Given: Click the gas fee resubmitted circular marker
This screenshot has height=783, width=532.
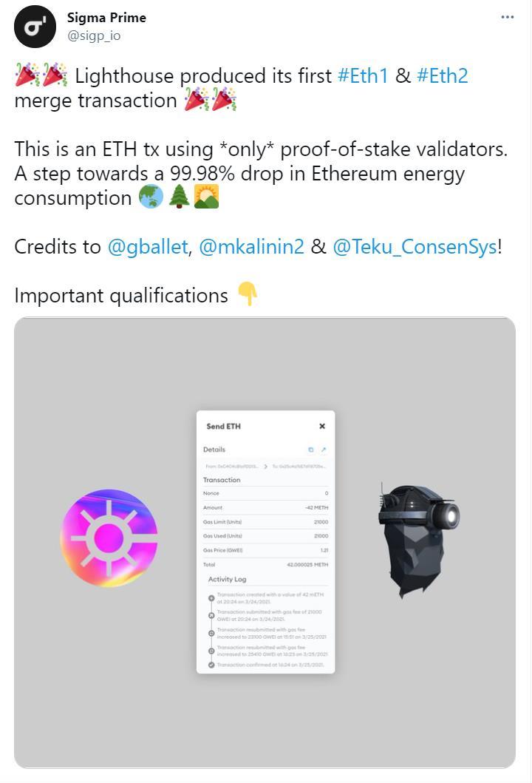Looking at the screenshot, I should 211,631.
